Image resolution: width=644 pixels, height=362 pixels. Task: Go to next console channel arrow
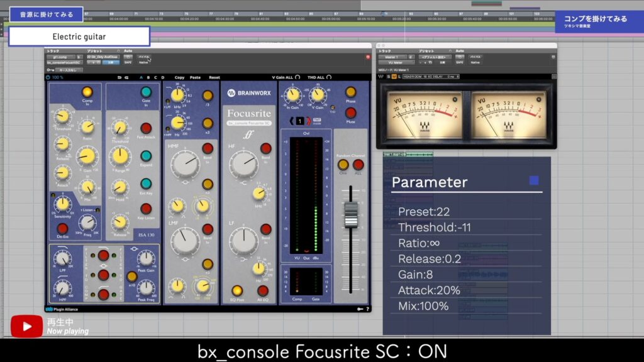[309, 121]
